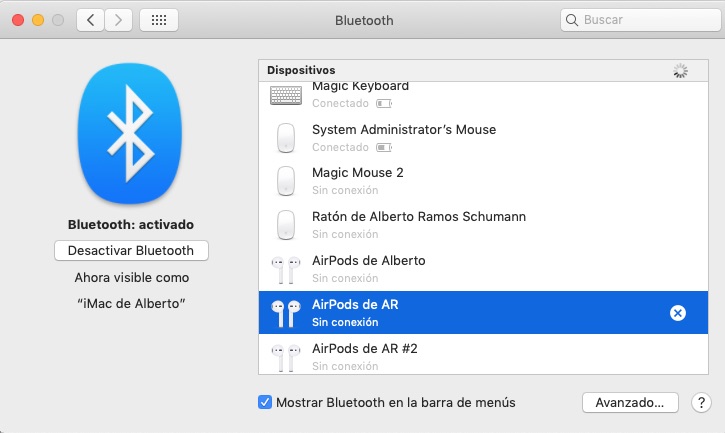Click the AirPods de AR #2 icon
The image size is (725, 433).
[286, 358]
